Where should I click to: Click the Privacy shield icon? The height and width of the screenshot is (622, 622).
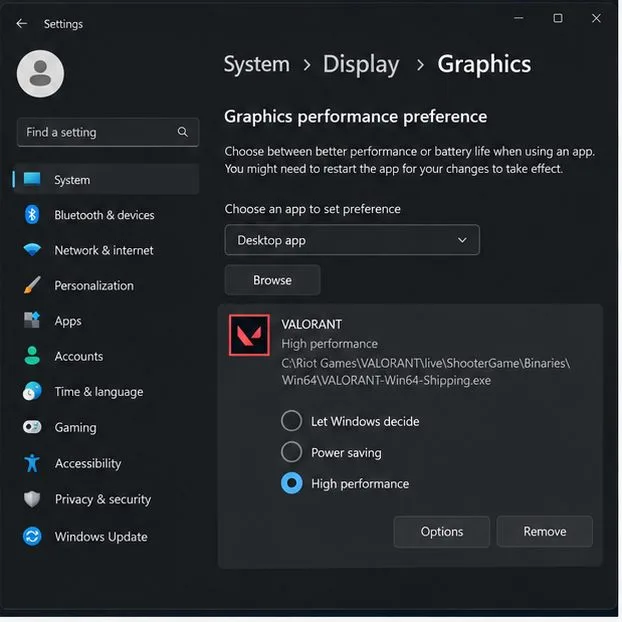click(x=32, y=499)
